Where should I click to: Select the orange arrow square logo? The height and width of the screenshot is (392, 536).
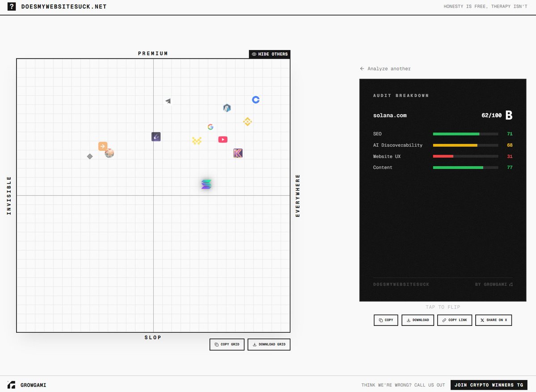click(x=103, y=146)
